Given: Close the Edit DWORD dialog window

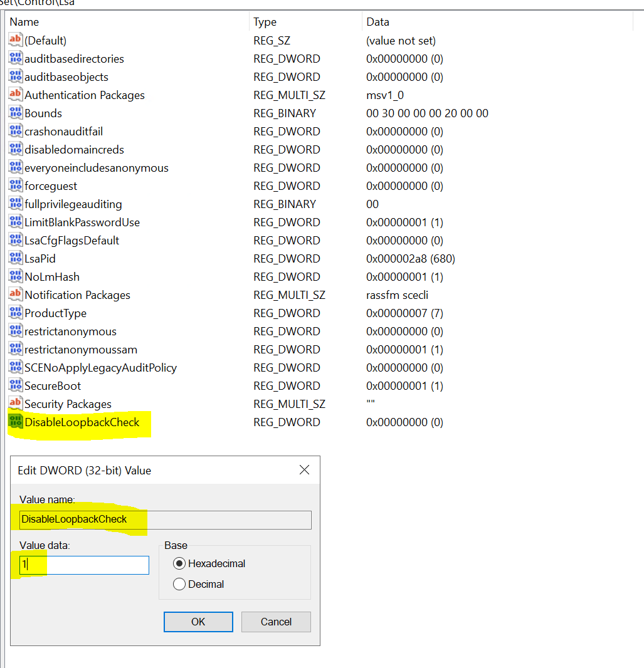Looking at the screenshot, I should point(304,469).
